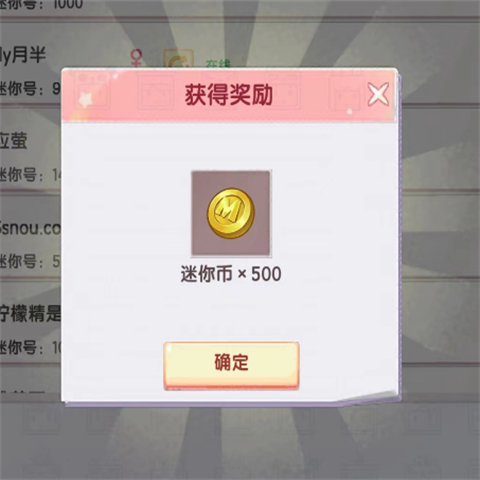Click the 迷你号 under 立萤
480x480 pixels.
click(x=30, y=174)
